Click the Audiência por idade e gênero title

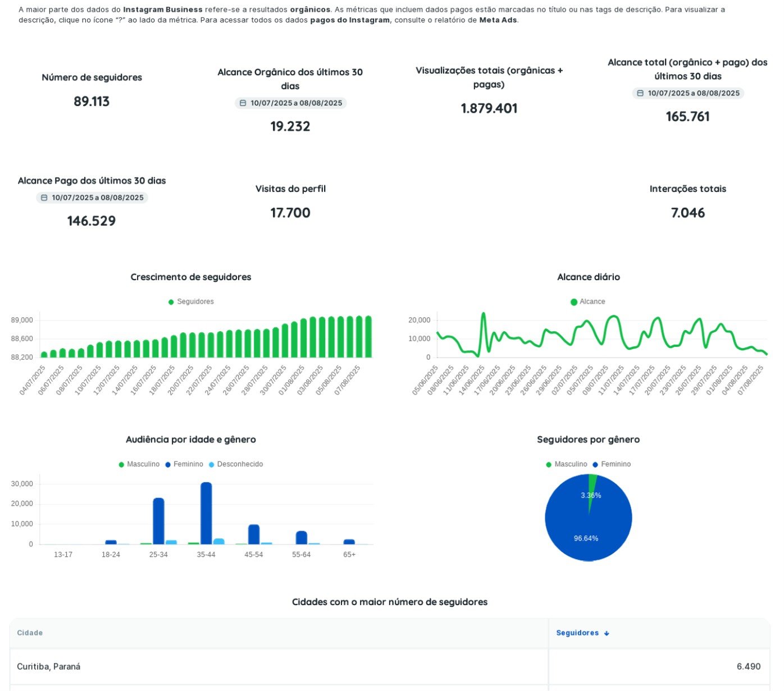coord(191,440)
